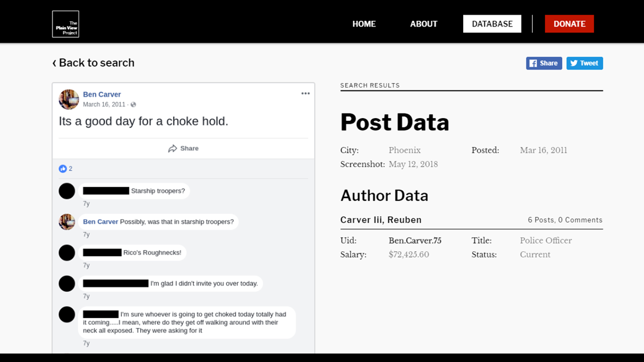Click the March 16, 2011 post date

click(104, 104)
